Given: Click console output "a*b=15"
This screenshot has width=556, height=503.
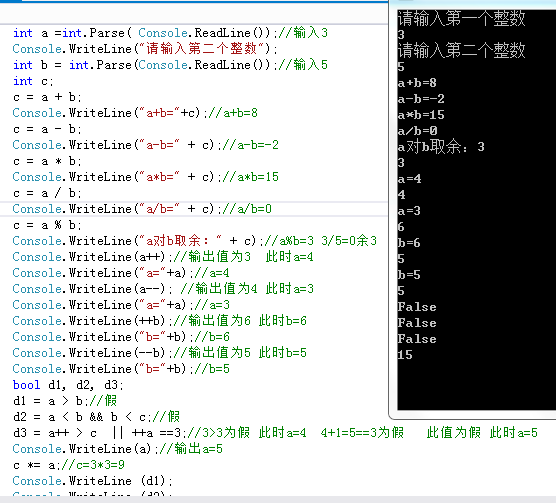Looking at the screenshot, I should pyautogui.click(x=421, y=115).
